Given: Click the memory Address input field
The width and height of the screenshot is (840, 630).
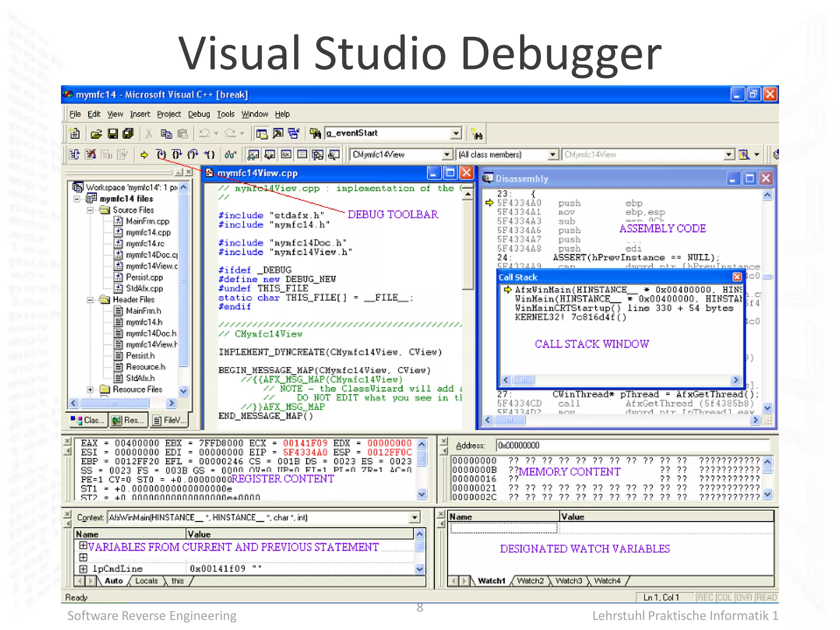Looking at the screenshot, I should tap(632, 445).
